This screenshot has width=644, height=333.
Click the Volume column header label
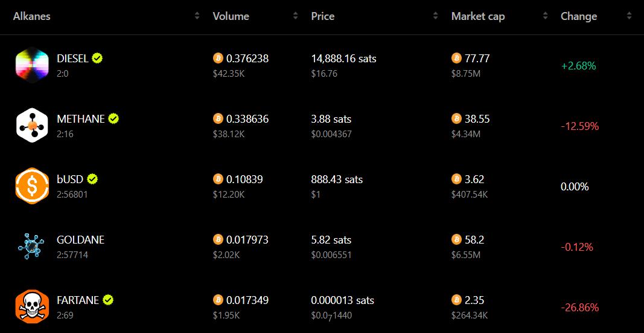tap(231, 16)
